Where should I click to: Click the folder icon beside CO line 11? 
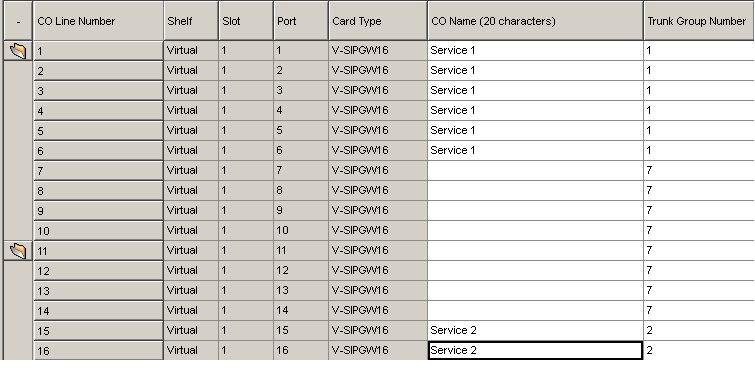(18, 250)
